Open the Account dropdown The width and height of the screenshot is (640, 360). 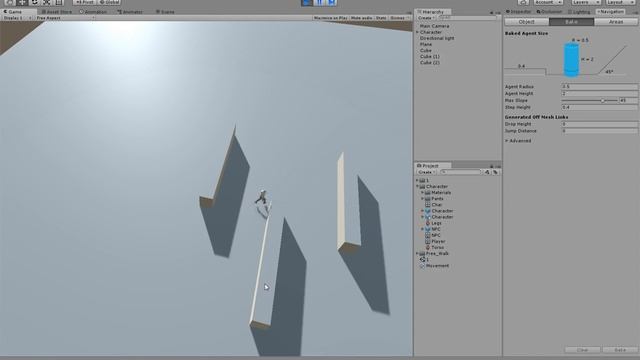(x=548, y=2)
